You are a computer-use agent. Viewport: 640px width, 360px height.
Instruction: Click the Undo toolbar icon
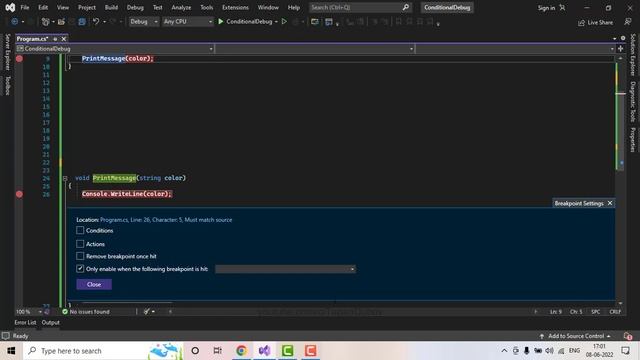(96, 22)
